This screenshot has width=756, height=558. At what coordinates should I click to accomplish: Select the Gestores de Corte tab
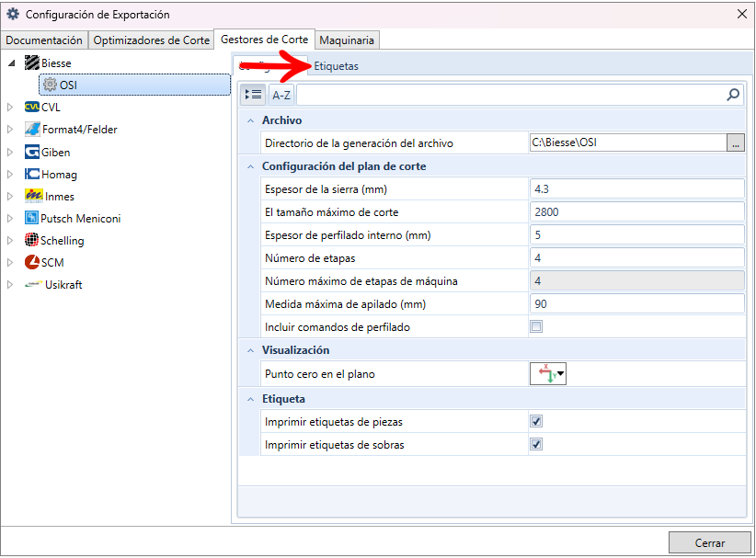264,39
